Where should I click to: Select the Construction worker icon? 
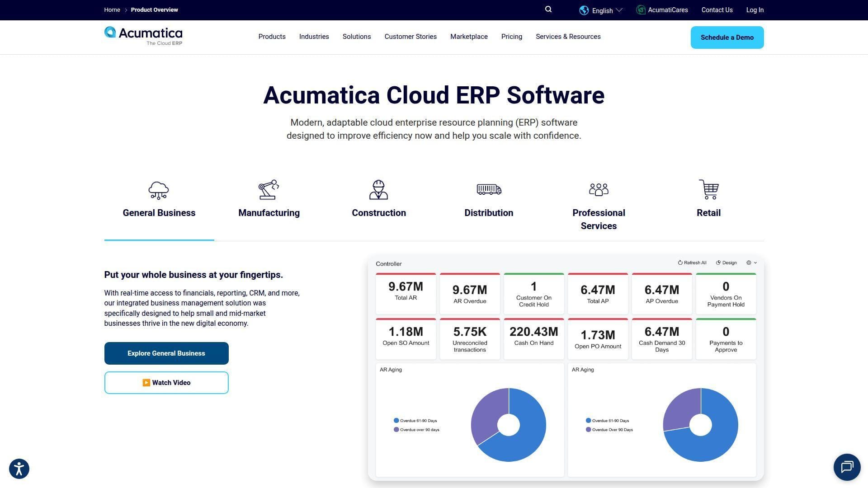pyautogui.click(x=378, y=190)
